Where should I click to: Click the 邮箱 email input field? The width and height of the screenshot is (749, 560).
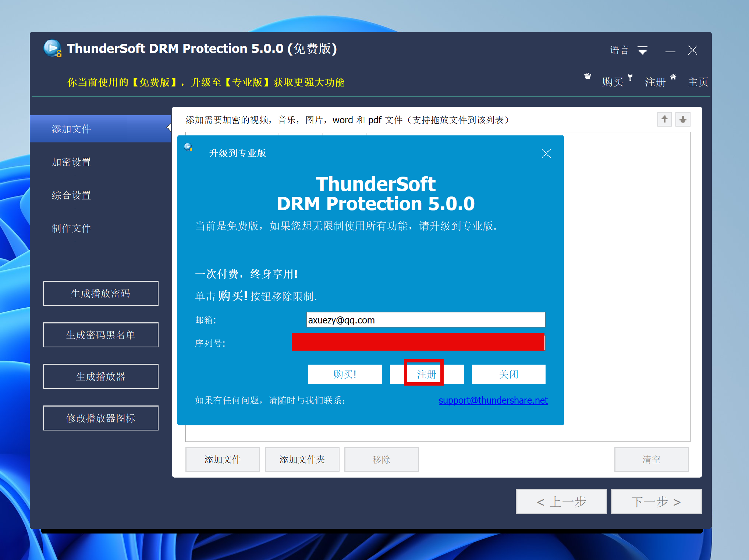(x=425, y=320)
